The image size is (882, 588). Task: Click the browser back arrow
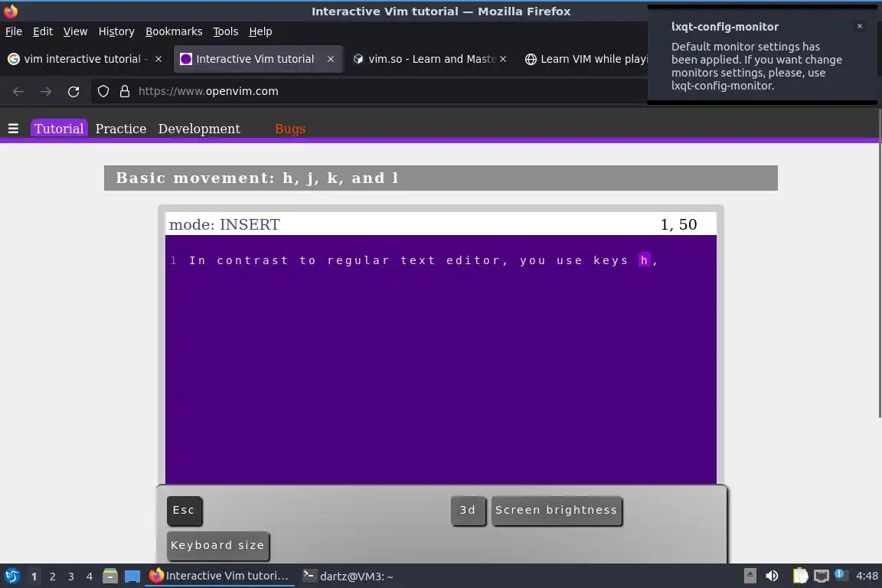pyautogui.click(x=18, y=92)
